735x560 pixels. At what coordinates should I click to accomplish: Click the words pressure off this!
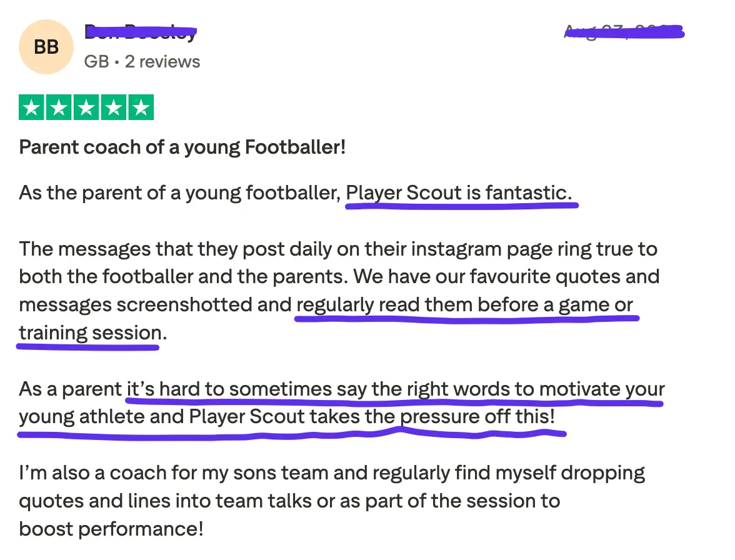click(x=477, y=417)
